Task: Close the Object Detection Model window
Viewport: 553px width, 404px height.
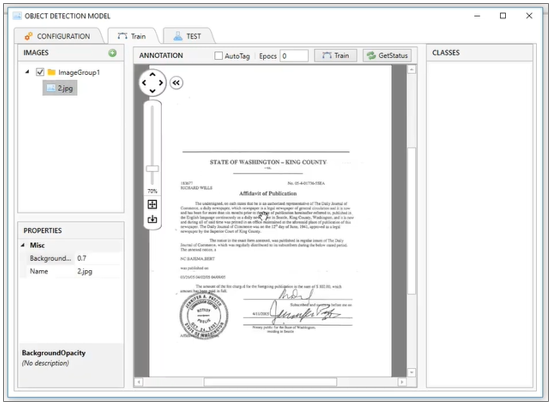Action: [x=529, y=16]
